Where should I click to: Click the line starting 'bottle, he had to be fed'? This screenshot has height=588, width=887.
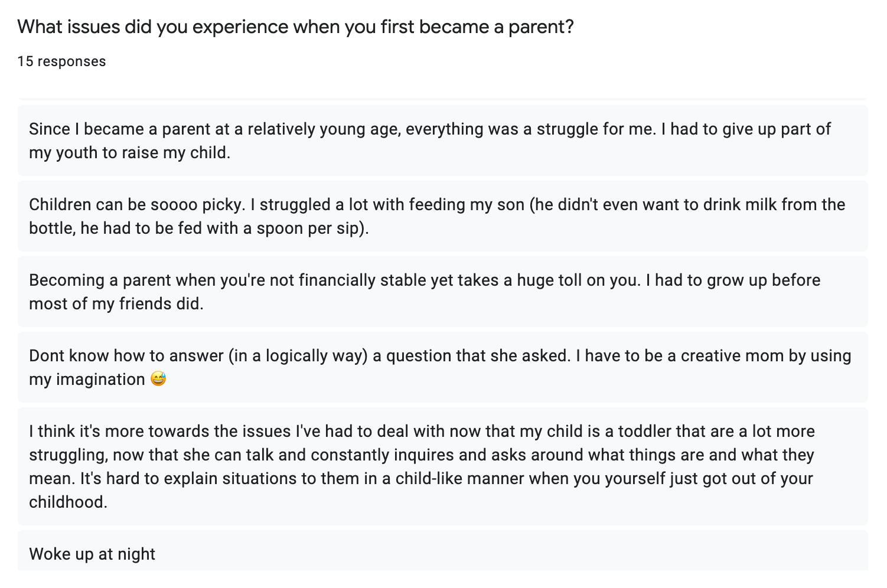point(198,228)
